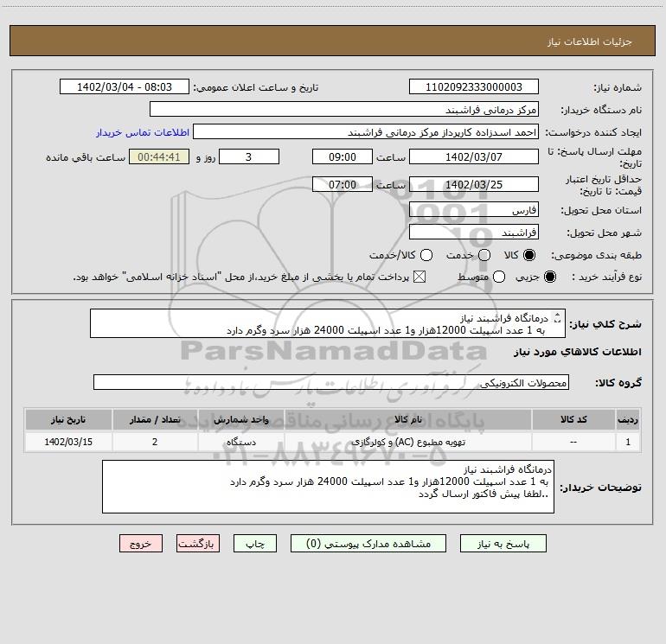Select the خدمت radio button

click(484, 255)
